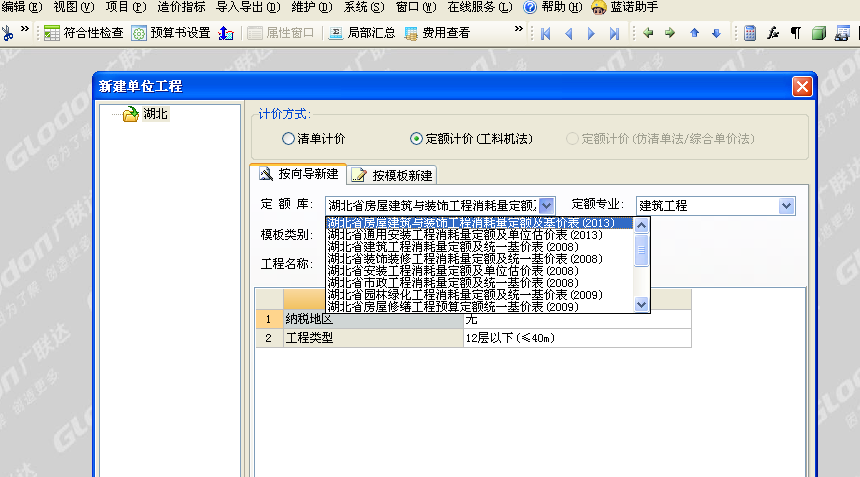
Task: Open 符合性检查 compliance check tool
Action: click(x=84, y=33)
